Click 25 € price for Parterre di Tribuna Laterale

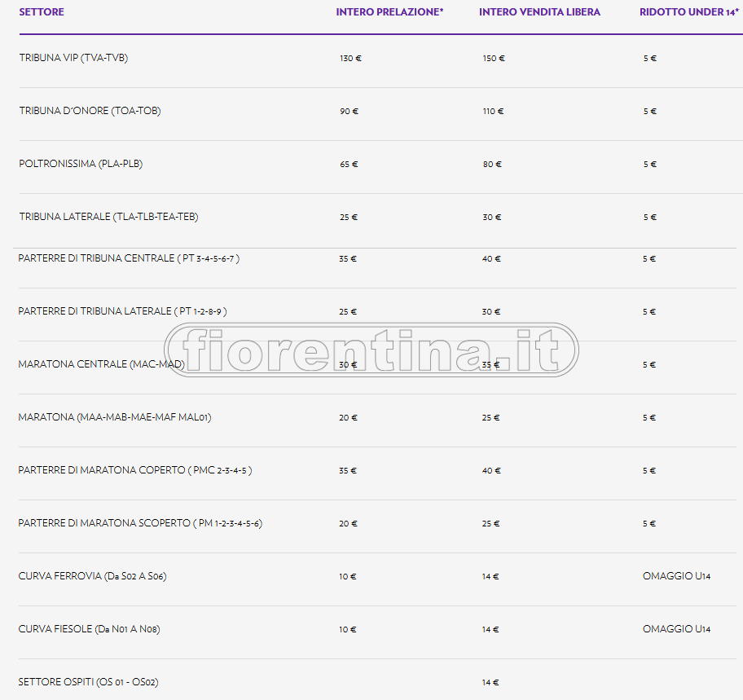coord(348,312)
